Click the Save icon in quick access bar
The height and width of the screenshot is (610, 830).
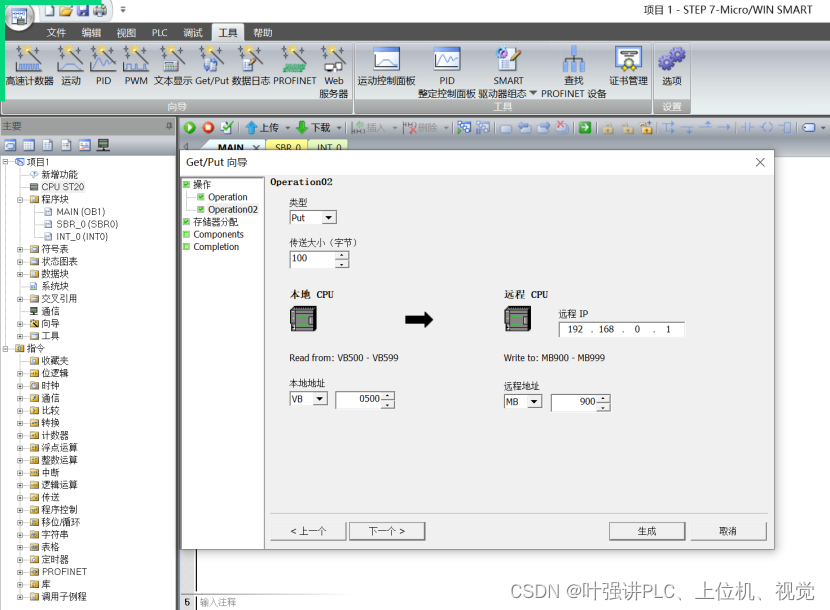[x=83, y=10]
